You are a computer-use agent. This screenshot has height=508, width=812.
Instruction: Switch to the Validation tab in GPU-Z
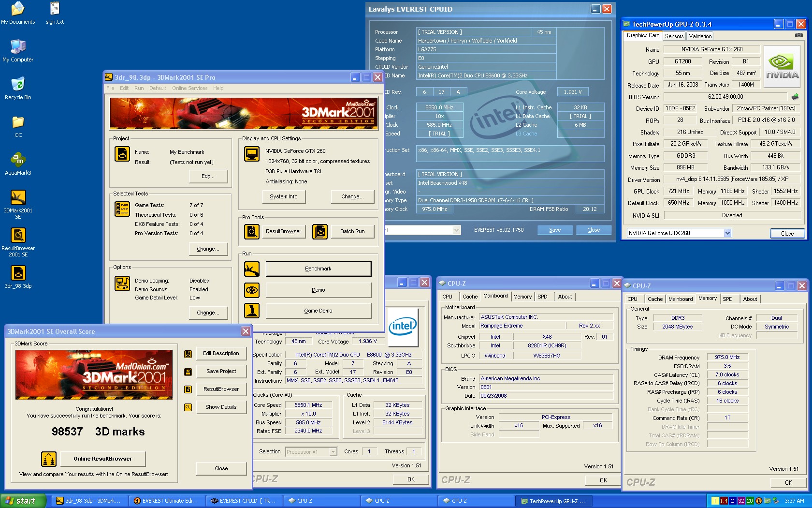[700, 36]
